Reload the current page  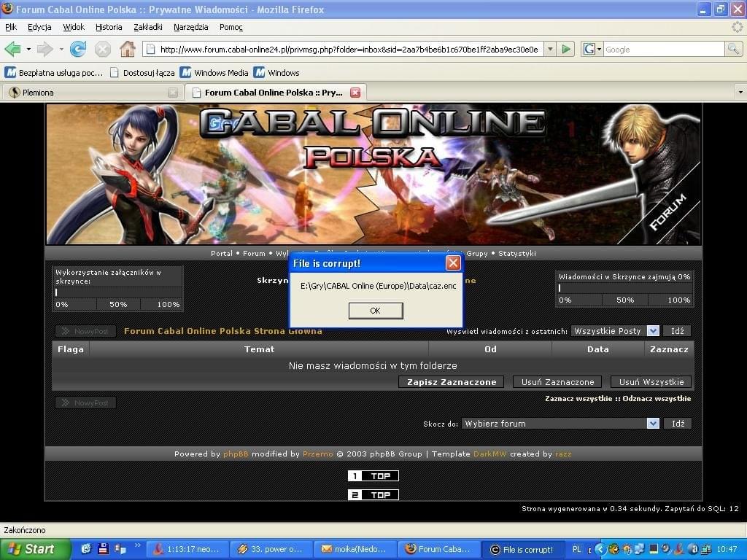[x=77, y=49]
